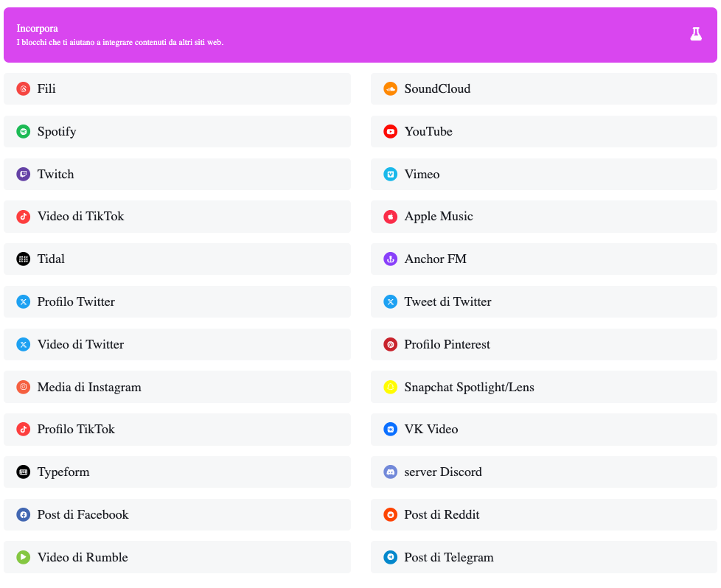Click the Anchor FM purple icon
The width and height of the screenshot is (721, 588).
[391, 259]
